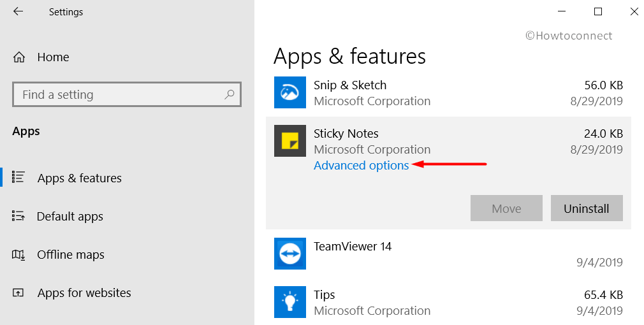
Task: Open Advanced options for Sticky Notes
Action: (x=362, y=166)
